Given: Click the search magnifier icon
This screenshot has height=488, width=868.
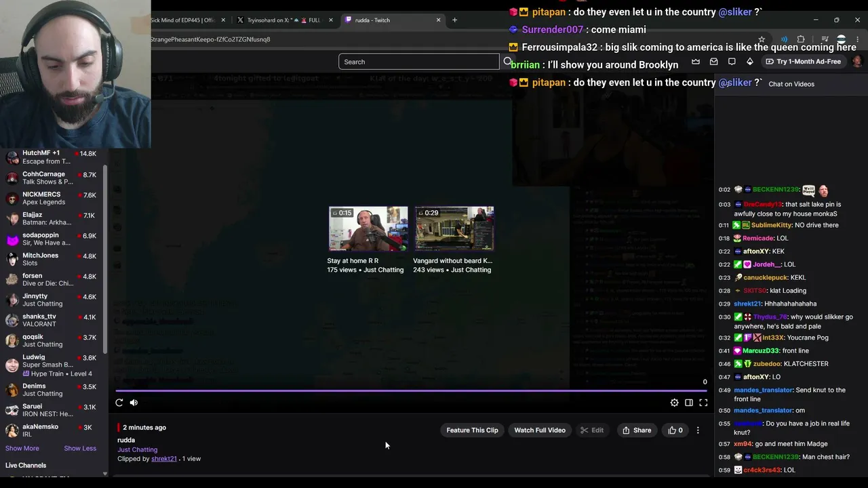Looking at the screenshot, I should [x=507, y=62].
